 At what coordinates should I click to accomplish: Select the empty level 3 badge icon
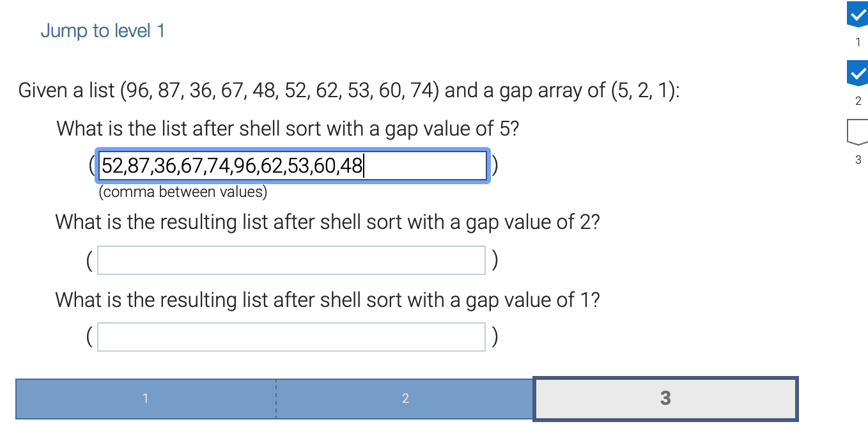tap(857, 131)
